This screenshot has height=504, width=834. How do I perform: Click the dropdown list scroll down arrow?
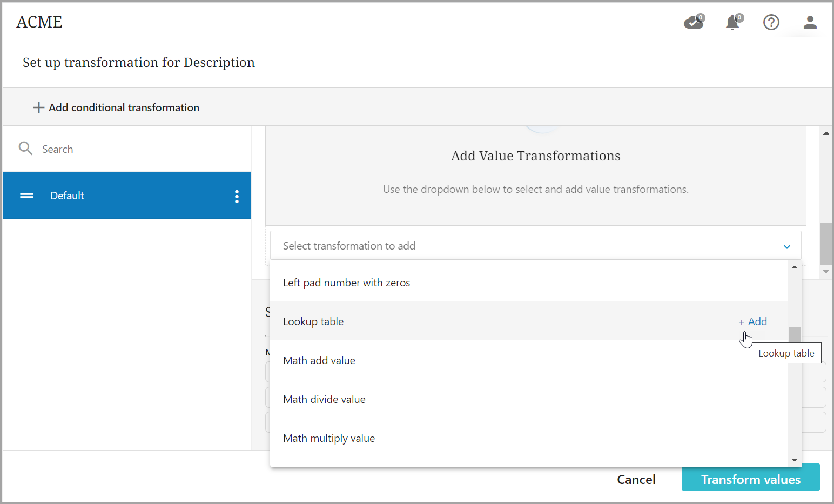coord(795,460)
